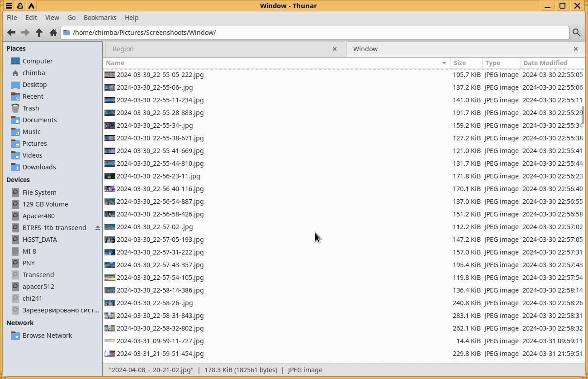Close the Region tab
The height and width of the screenshot is (379, 588).
[x=335, y=49]
